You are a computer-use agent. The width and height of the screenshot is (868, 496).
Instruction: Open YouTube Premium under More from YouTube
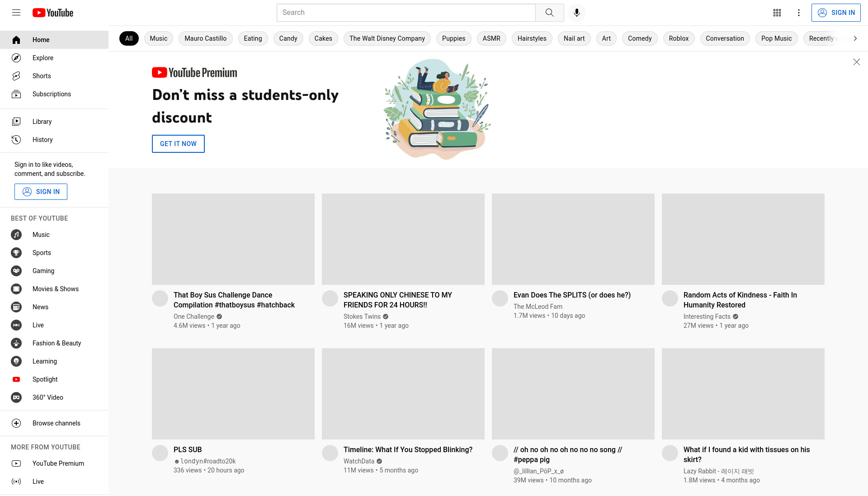(x=54, y=463)
